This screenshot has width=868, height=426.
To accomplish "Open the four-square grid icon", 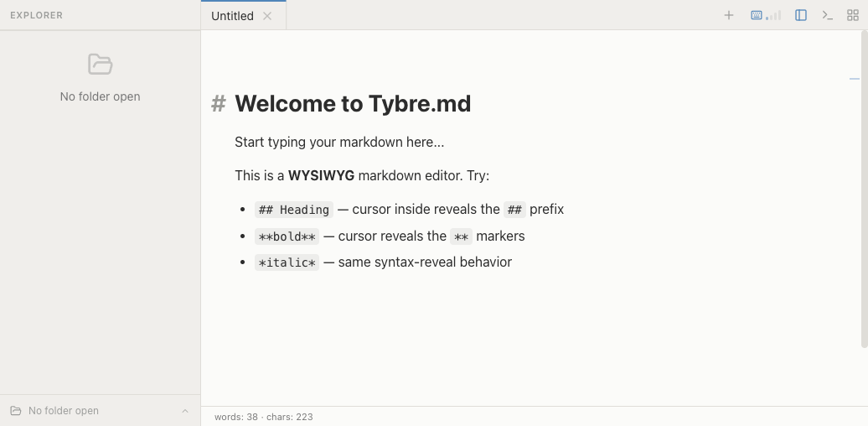I will [x=853, y=15].
